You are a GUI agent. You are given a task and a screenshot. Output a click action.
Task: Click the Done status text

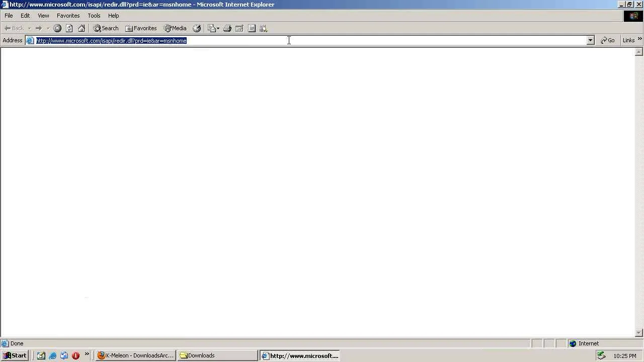coord(17,343)
